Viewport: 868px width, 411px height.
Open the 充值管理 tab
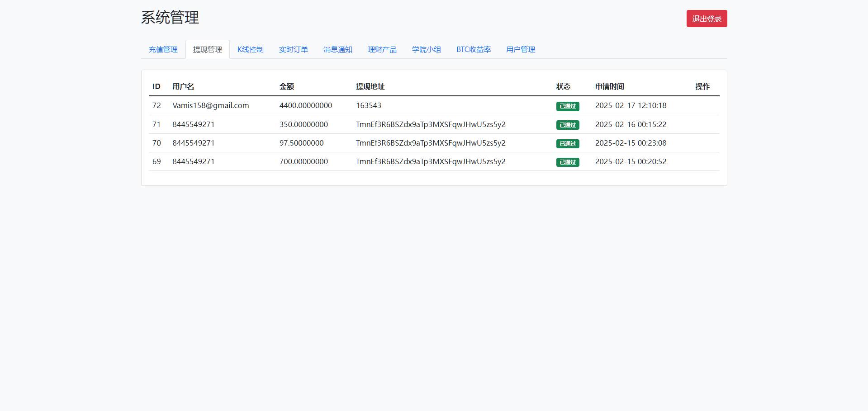point(163,49)
